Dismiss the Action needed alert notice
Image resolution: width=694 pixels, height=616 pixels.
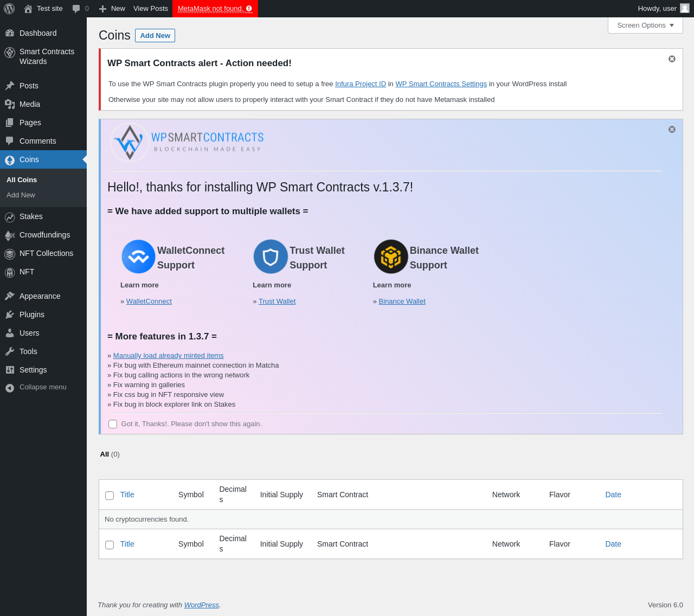(x=672, y=59)
